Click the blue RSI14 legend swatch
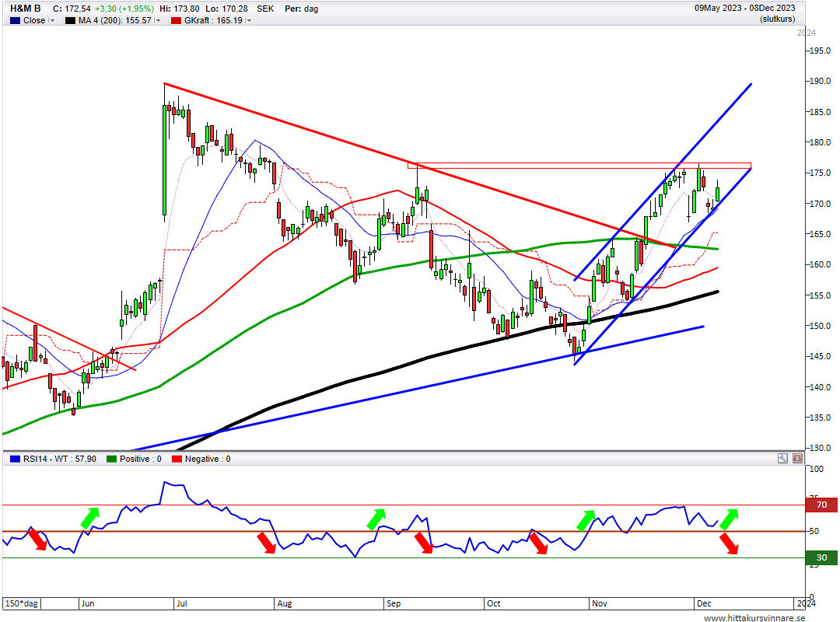The height and width of the screenshot is (622, 840). click(x=15, y=460)
